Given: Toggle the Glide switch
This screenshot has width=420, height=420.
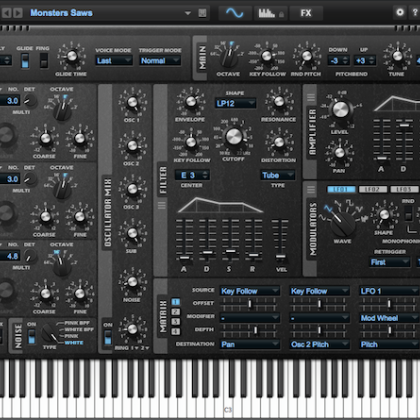Looking at the screenshot, I should 25,61.
